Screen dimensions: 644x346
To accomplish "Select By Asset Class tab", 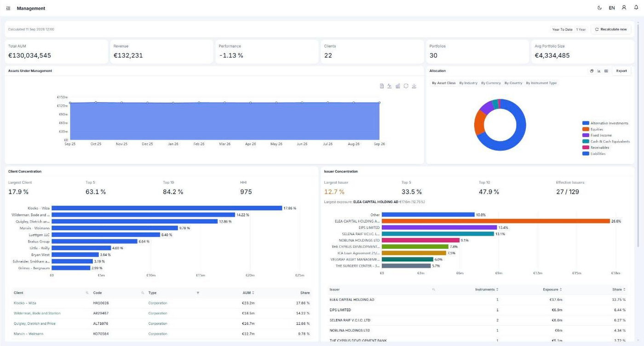I will pos(443,83).
